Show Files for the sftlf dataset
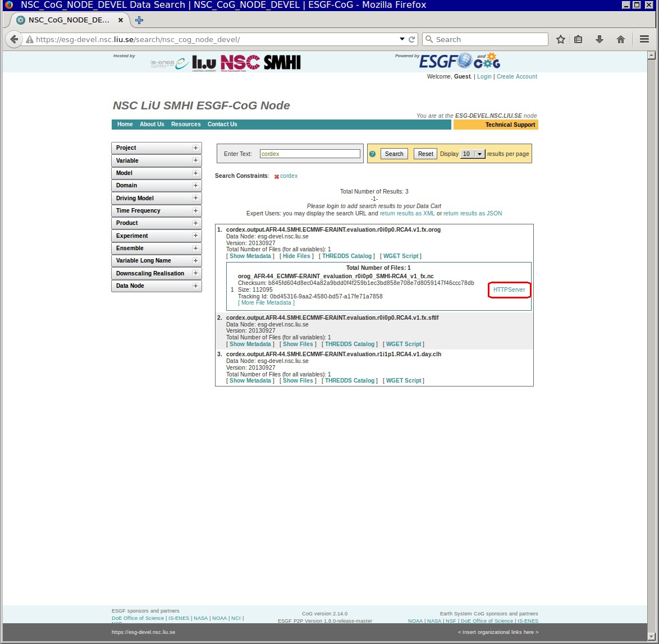Screen dimensions: 659x644 tap(298, 344)
